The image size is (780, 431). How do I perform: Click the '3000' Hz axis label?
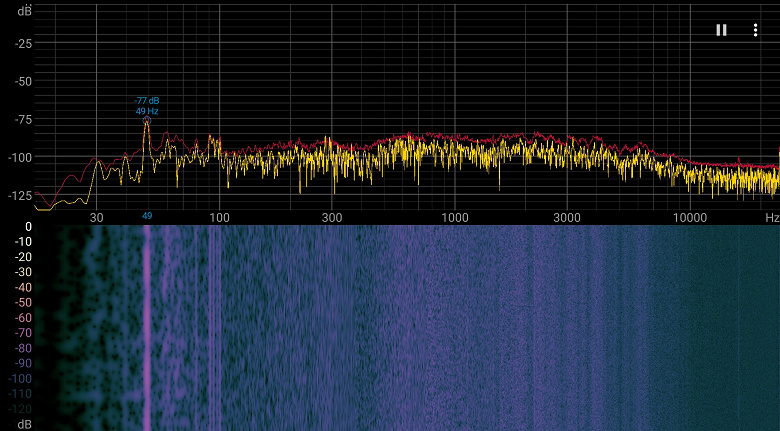coord(567,217)
